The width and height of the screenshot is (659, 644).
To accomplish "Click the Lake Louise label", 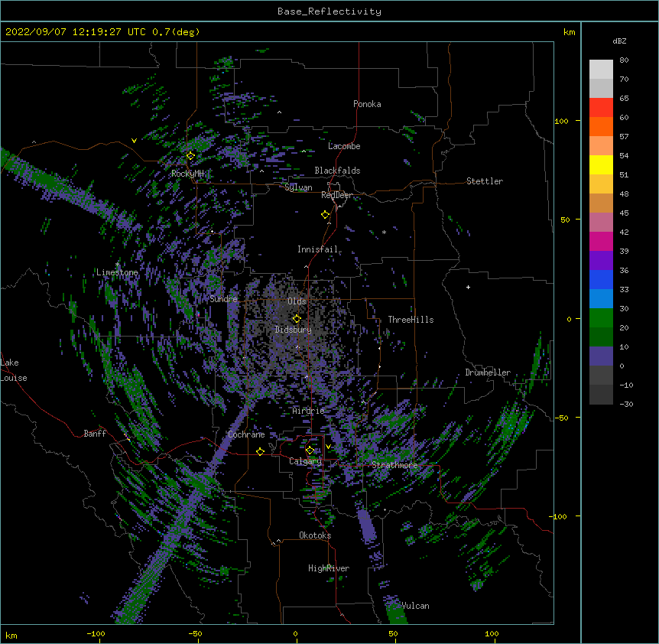I will click(x=14, y=370).
